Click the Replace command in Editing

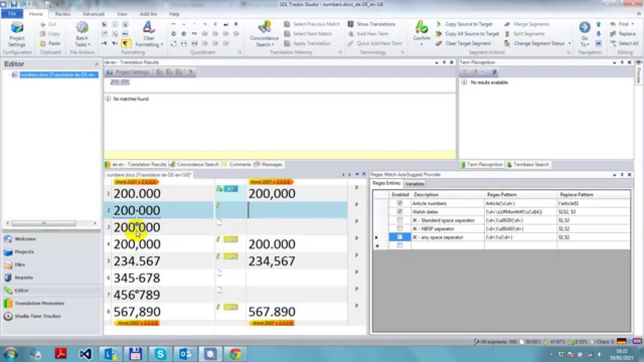point(623,34)
